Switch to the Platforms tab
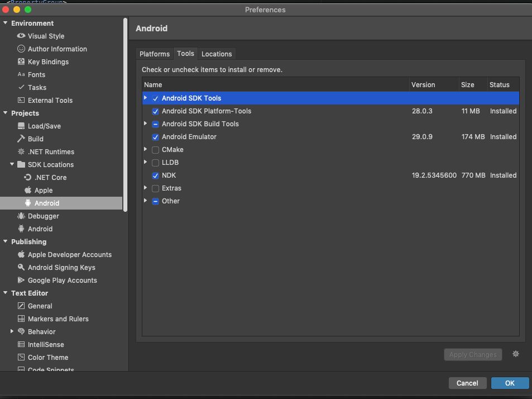 (x=155, y=54)
